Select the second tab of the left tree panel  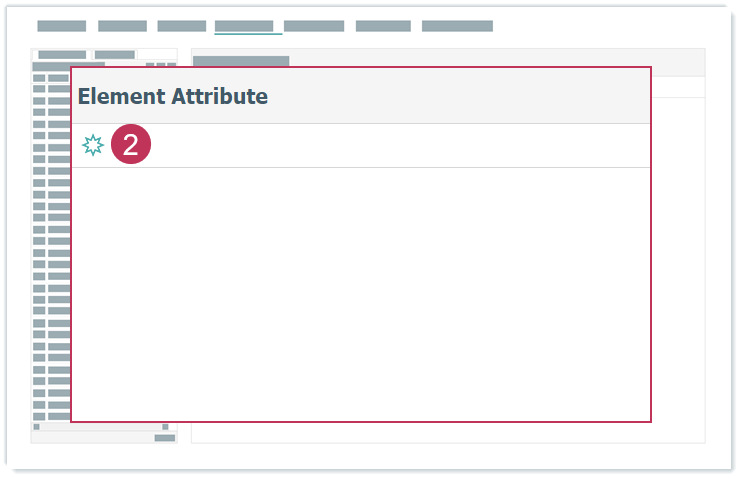click(x=115, y=55)
